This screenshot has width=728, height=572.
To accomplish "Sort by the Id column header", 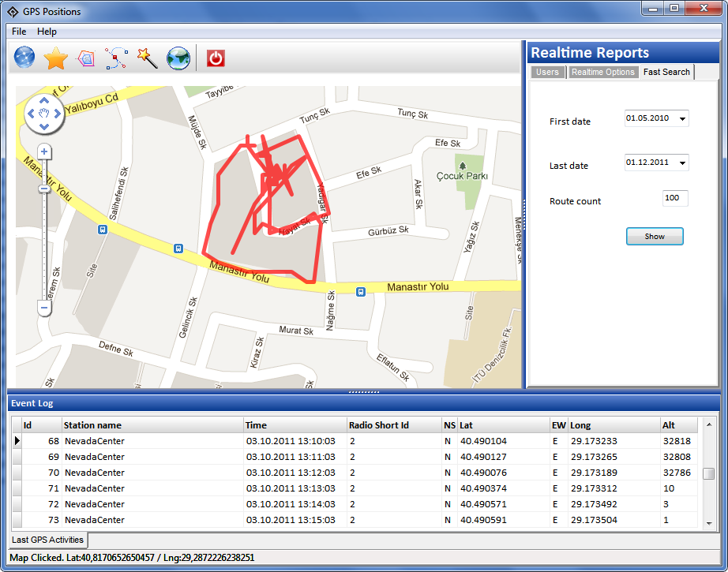I will click(43, 425).
